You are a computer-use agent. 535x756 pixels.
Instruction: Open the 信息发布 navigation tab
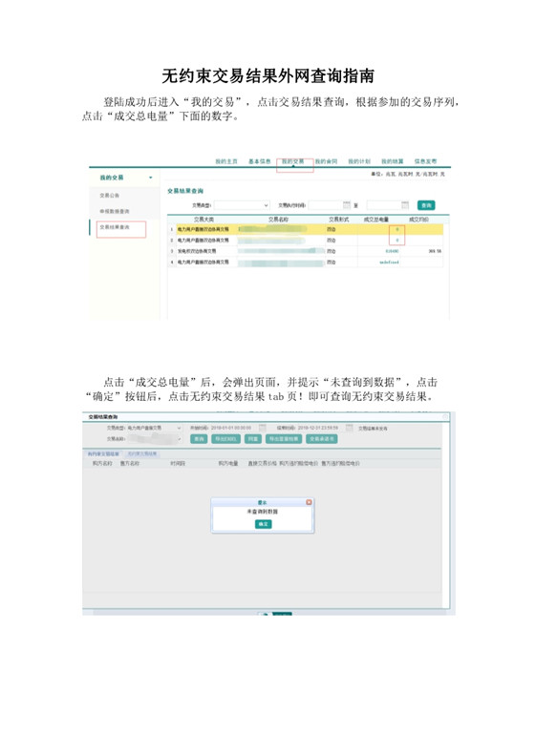pyautogui.click(x=425, y=161)
